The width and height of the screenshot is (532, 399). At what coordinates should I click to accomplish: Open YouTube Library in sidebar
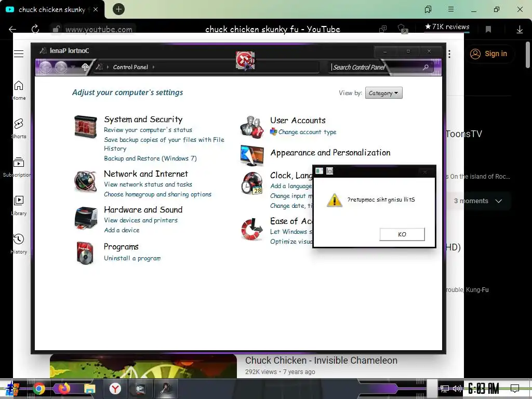coord(19,206)
